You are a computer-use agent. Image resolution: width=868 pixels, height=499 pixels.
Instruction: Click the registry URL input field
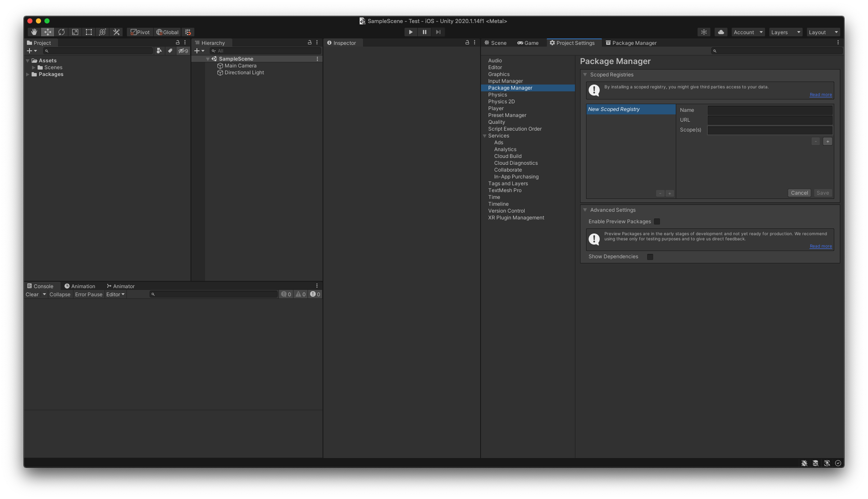tap(770, 120)
